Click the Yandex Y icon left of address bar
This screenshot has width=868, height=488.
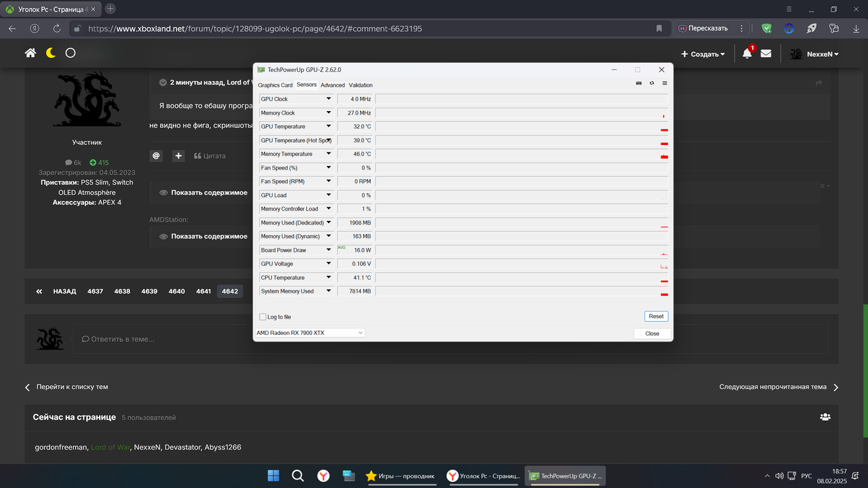coord(34,28)
